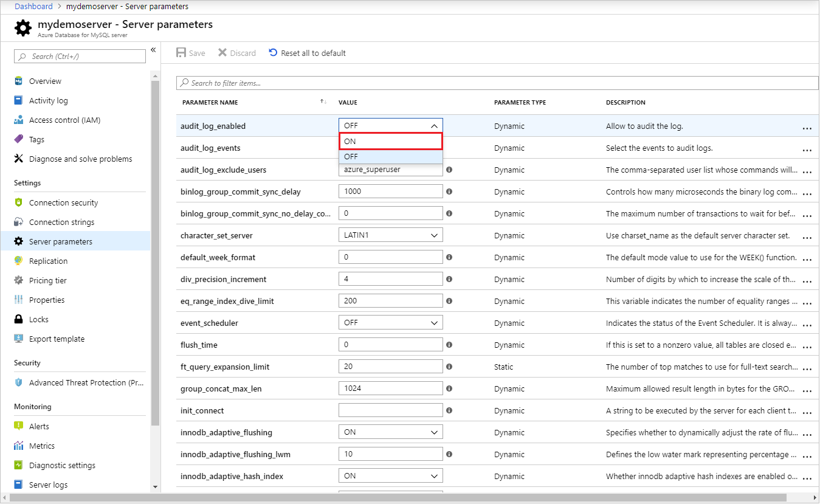This screenshot has height=504, width=820.
Task: Open the innodb_adaptive_flushing value dropdown
Action: (x=391, y=432)
